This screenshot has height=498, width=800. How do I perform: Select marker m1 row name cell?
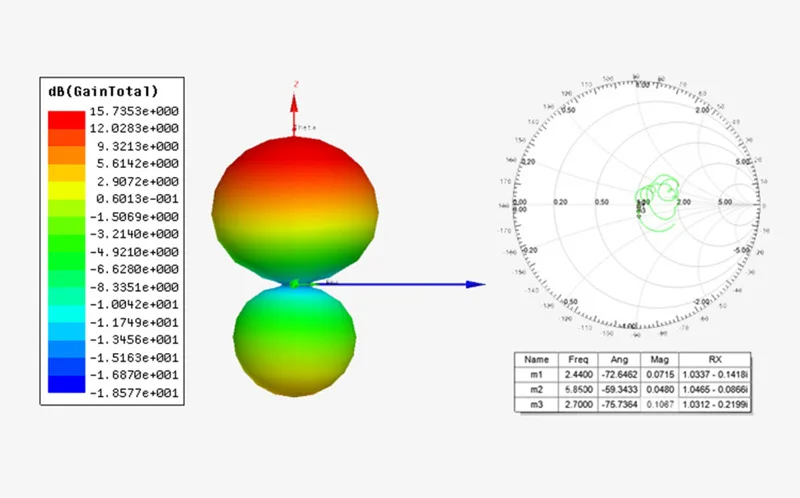click(x=536, y=375)
